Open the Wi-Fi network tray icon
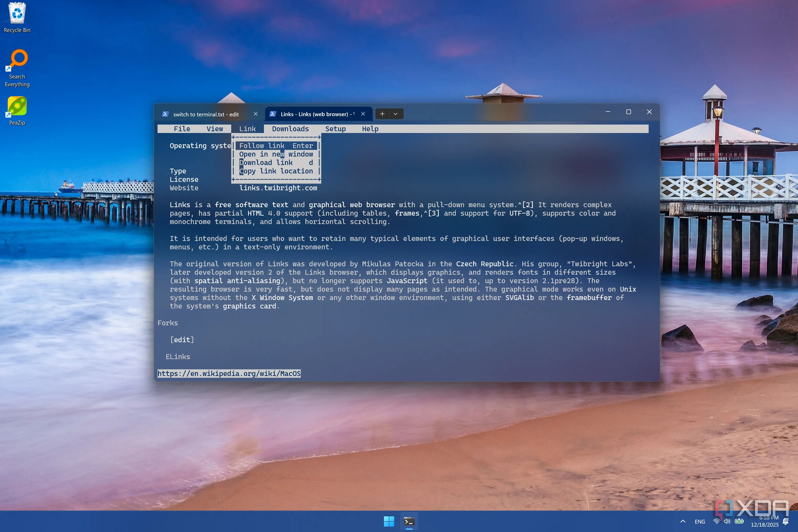The width and height of the screenshot is (798, 532). [717, 522]
